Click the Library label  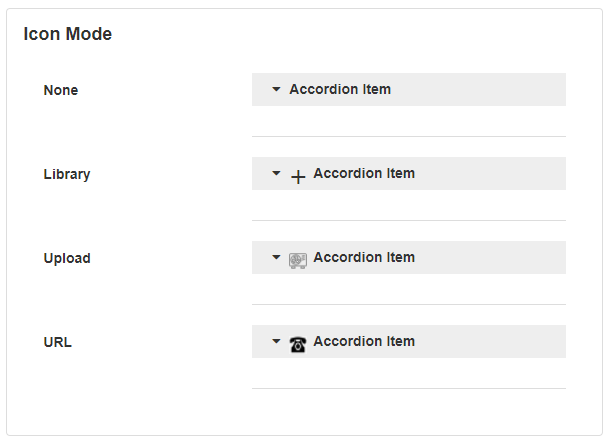point(67,174)
